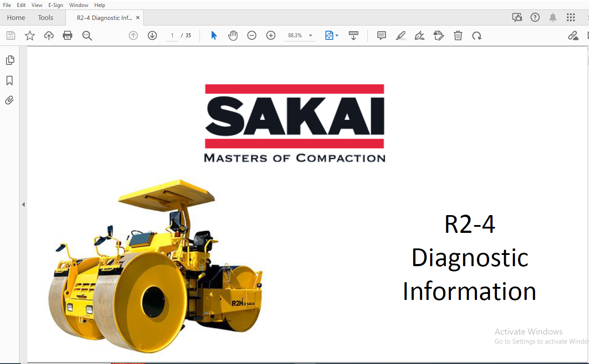Open the page thumbnails panel
This screenshot has height=364, width=589.
point(10,60)
